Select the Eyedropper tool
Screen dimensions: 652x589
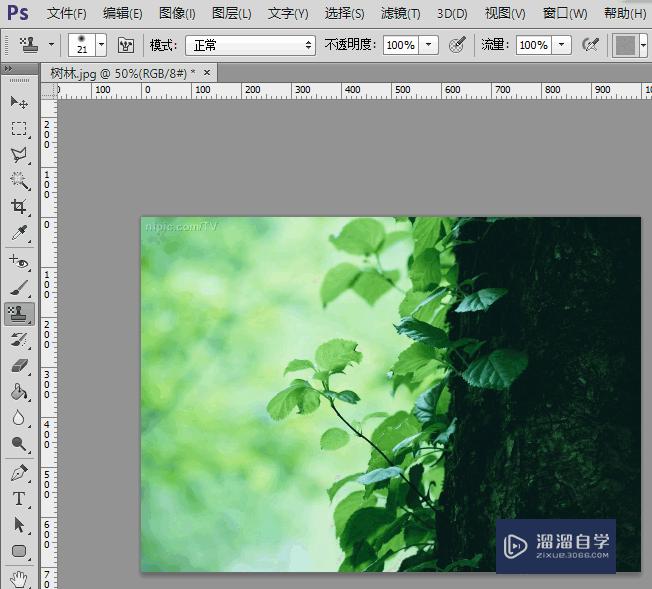[19, 233]
